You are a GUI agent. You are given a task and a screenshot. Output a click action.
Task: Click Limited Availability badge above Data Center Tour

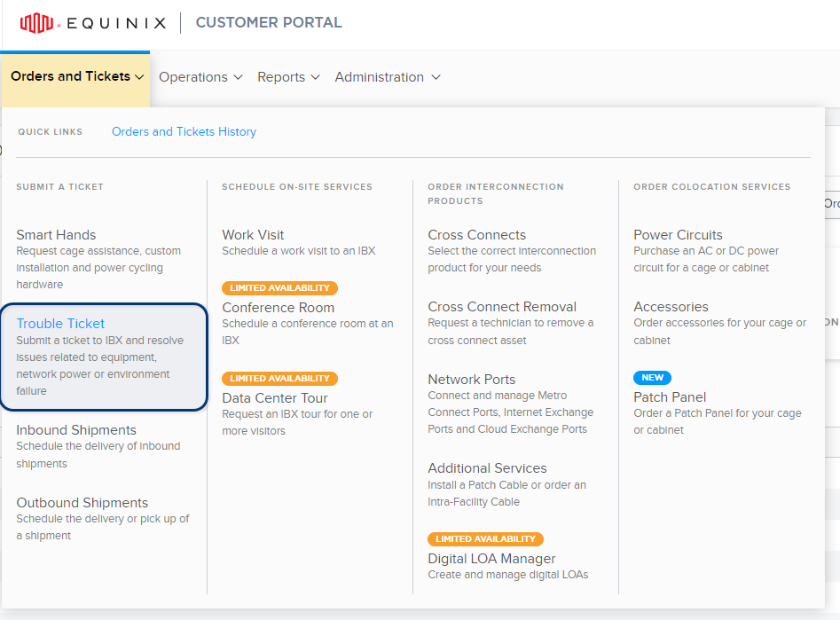(279, 379)
